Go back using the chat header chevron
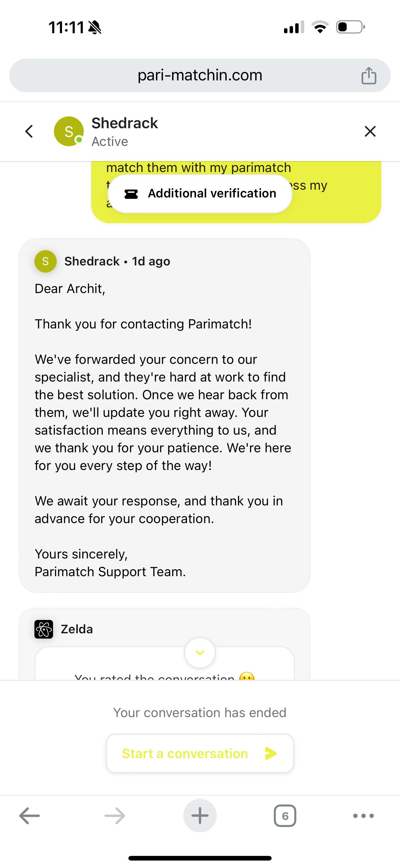 click(x=29, y=131)
